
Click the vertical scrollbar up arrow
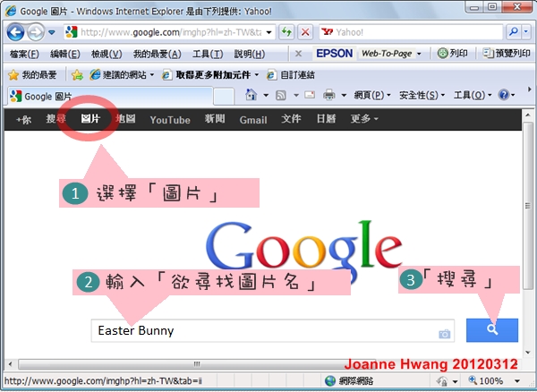click(x=528, y=115)
